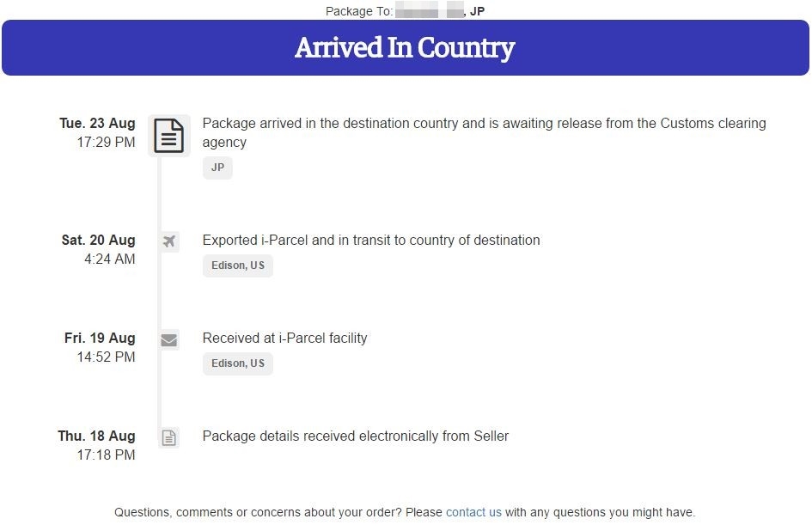Click Exported i-Parcel in transit text
Image resolution: width=812 pixels, height=531 pixels.
(x=371, y=240)
